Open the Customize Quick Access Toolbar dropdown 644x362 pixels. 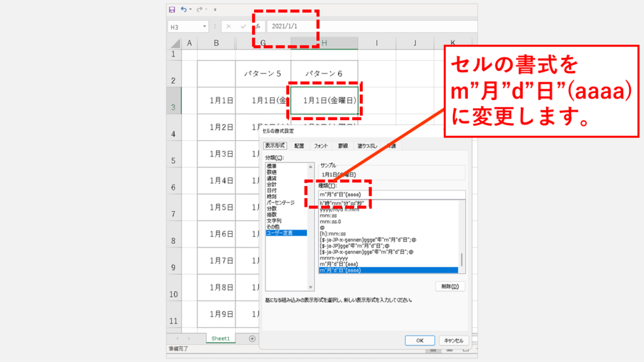point(215,9)
